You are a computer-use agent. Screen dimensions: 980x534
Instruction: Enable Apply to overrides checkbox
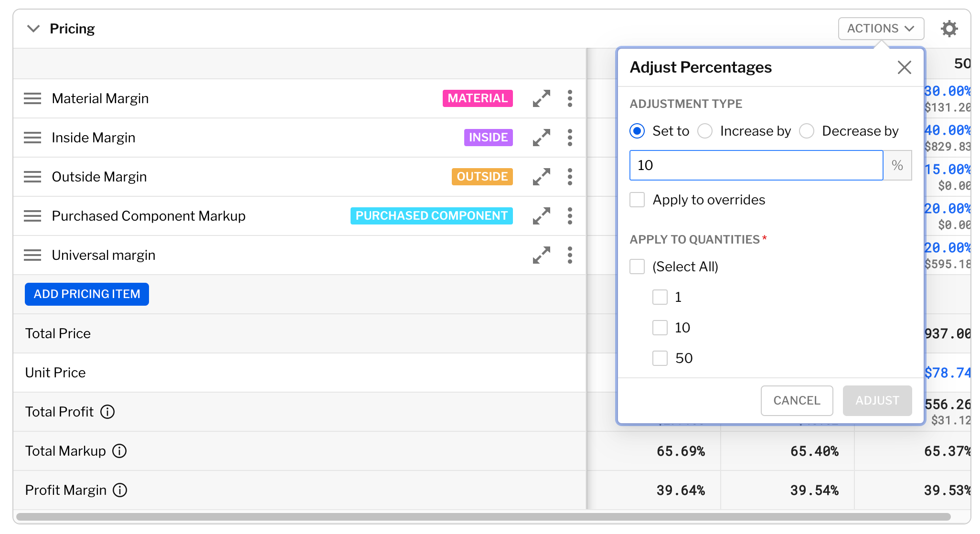click(637, 200)
